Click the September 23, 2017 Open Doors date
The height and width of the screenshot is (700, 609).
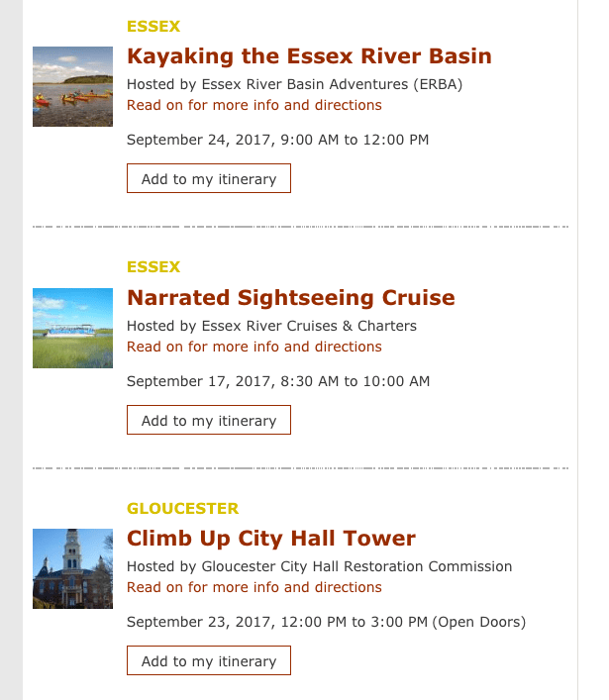[326, 623]
